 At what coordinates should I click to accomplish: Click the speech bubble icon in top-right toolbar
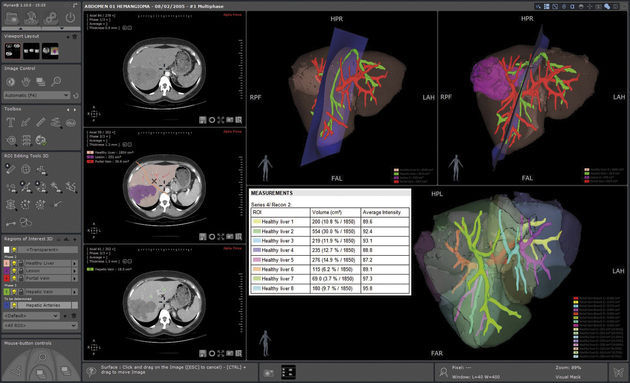coord(607,6)
